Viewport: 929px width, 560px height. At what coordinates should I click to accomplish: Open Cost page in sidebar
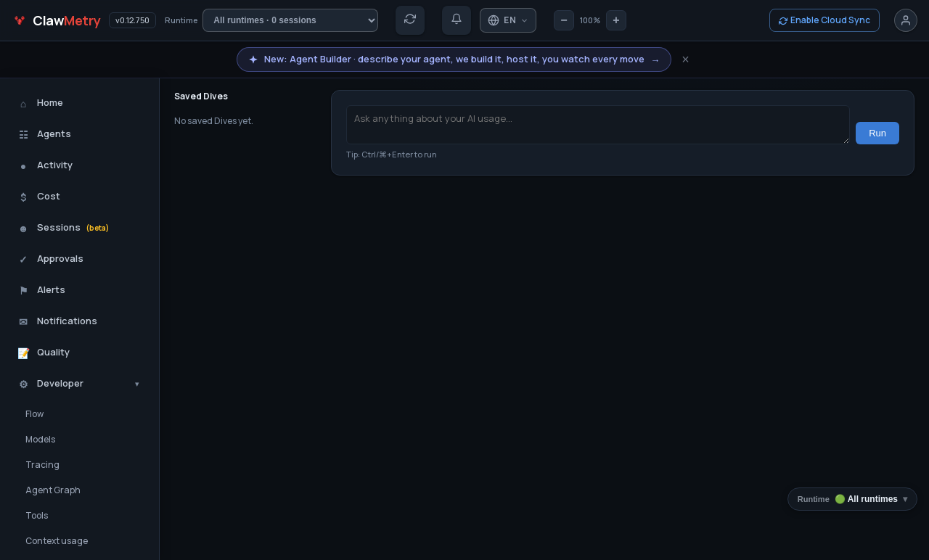(x=80, y=197)
